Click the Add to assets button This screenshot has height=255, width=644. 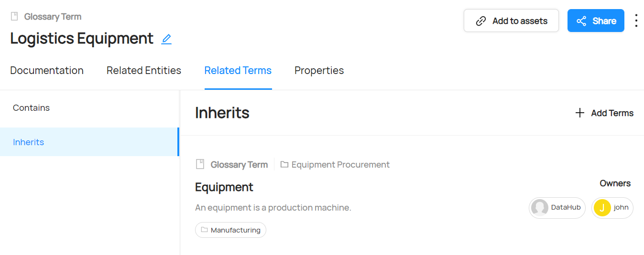pyautogui.click(x=511, y=21)
